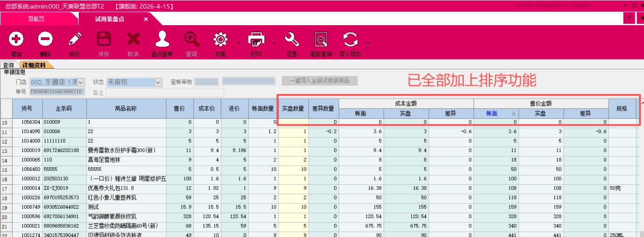644x237 pixels.
Task: Click the 修改 (Edit) pencil icon
Action: coord(75,40)
